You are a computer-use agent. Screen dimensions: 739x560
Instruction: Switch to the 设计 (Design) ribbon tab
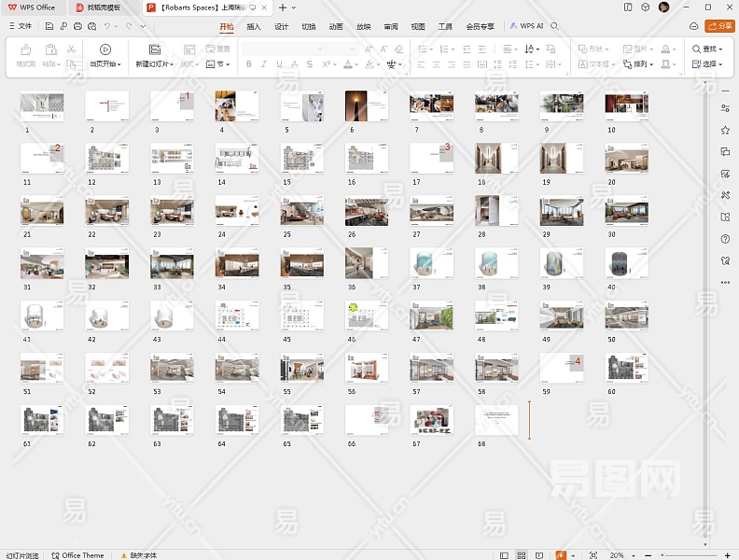(282, 27)
